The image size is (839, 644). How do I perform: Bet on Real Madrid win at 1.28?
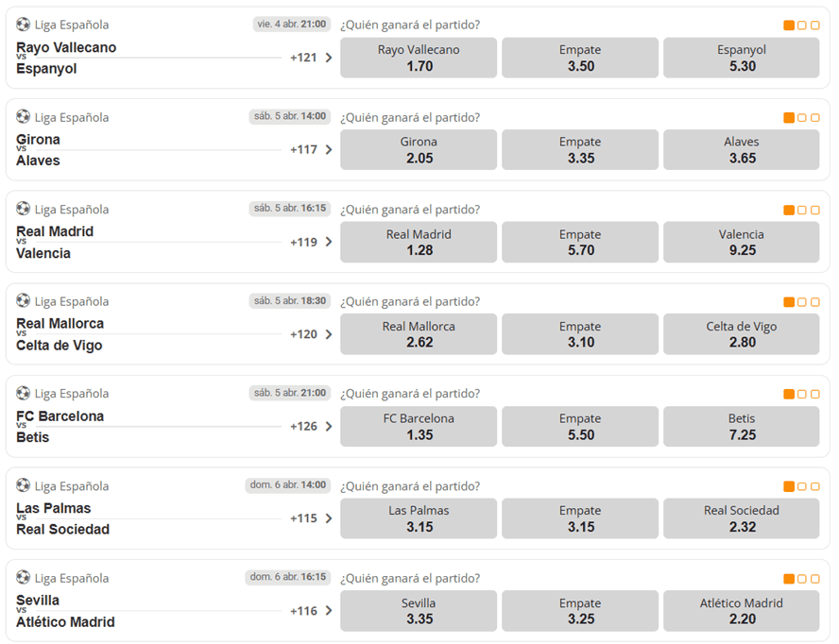419,242
